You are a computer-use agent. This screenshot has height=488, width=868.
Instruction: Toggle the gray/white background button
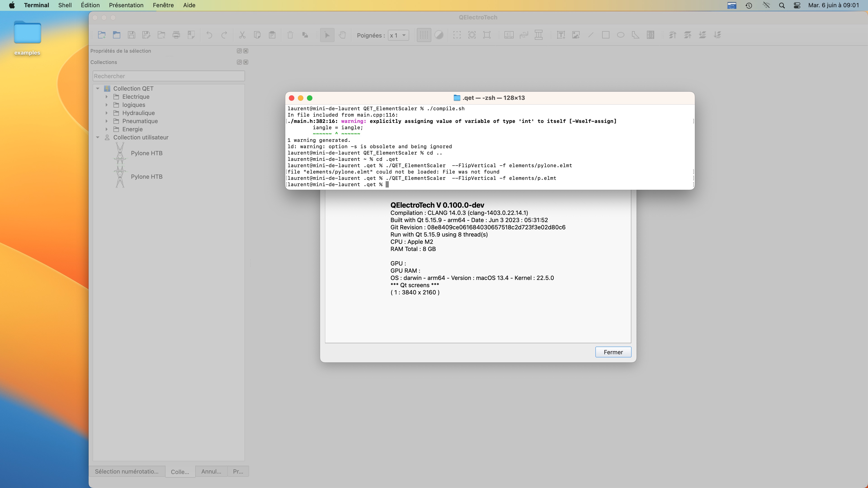pos(439,35)
